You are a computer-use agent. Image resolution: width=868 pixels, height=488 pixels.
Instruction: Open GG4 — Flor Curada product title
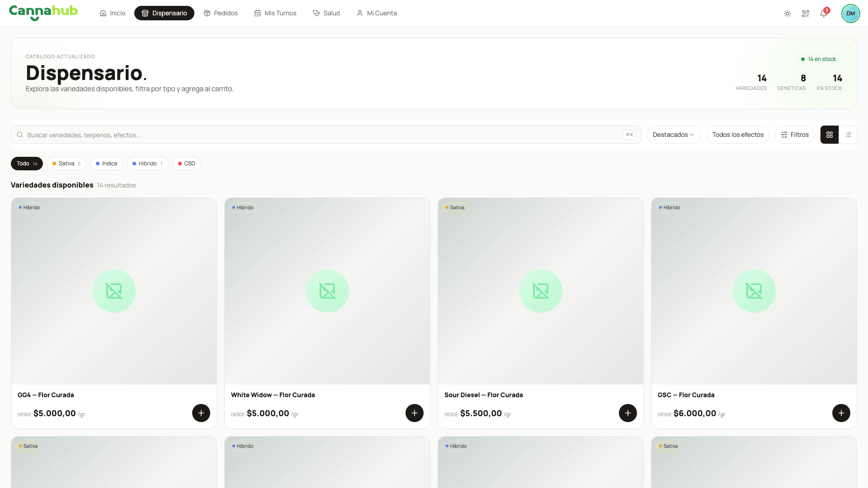(46, 395)
